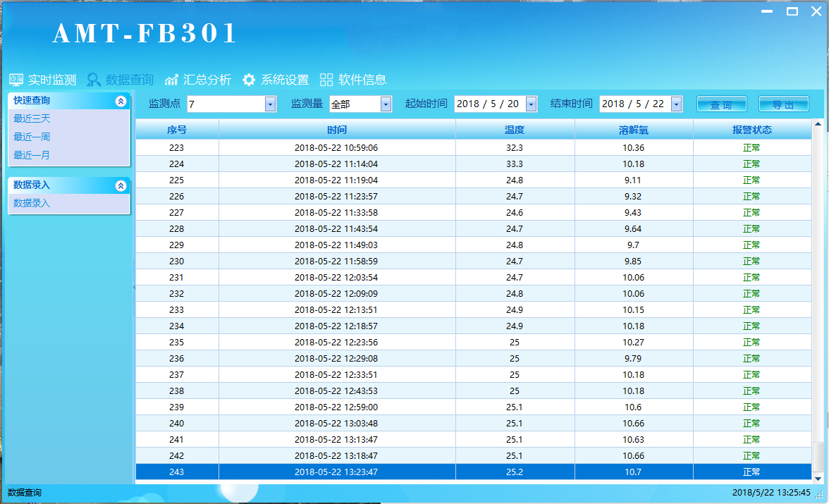Click time cell 2018-05-22 13:18:47
829x504 pixels.
tap(336, 456)
